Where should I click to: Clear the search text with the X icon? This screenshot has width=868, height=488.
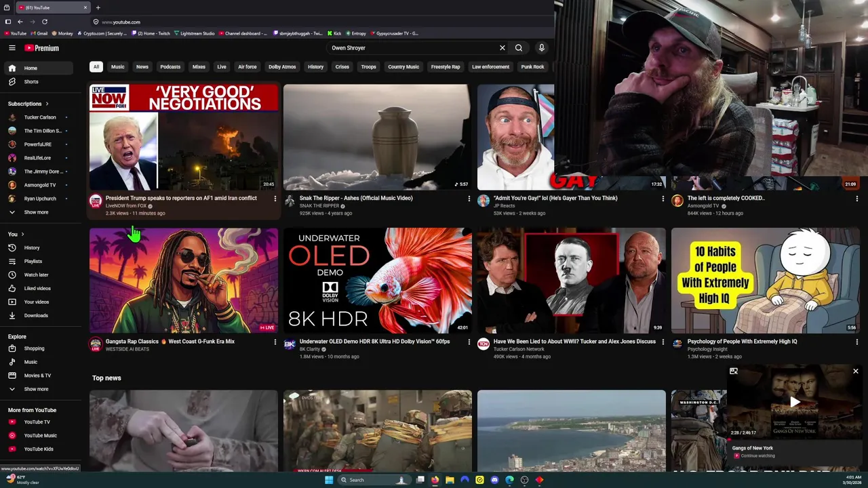coord(502,48)
